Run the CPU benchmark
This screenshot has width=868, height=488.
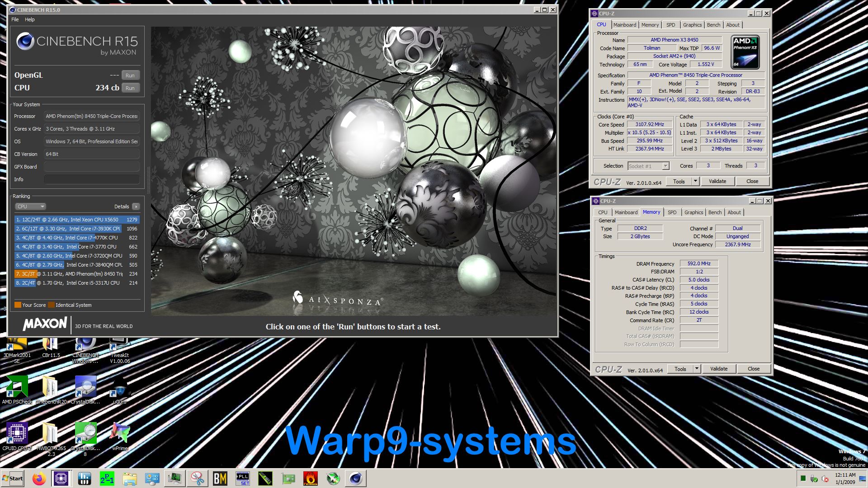(130, 88)
